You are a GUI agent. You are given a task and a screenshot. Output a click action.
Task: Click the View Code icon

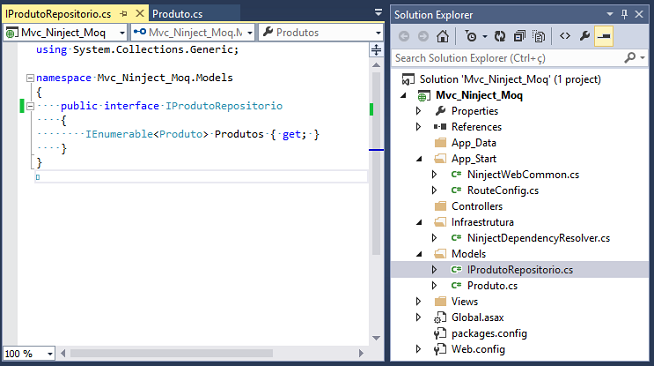click(x=565, y=37)
